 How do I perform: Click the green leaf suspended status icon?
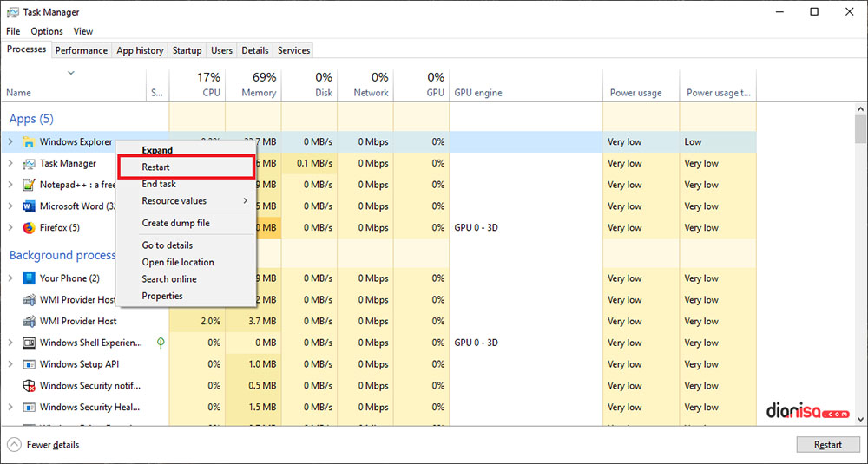click(158, 343)
